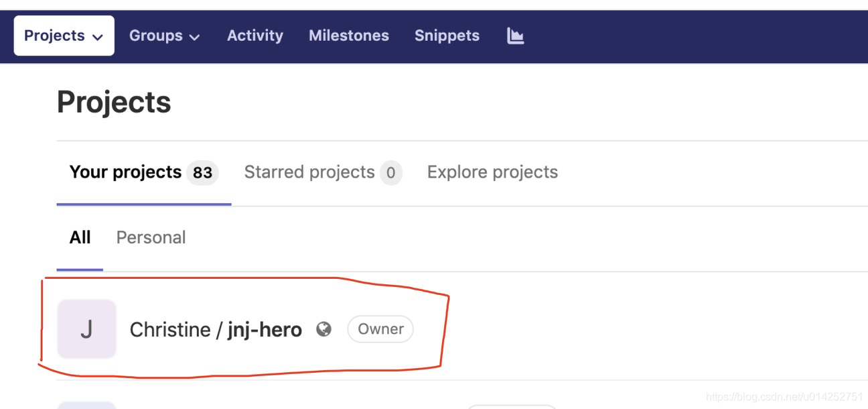Open the Milestones page

point(349,36)
